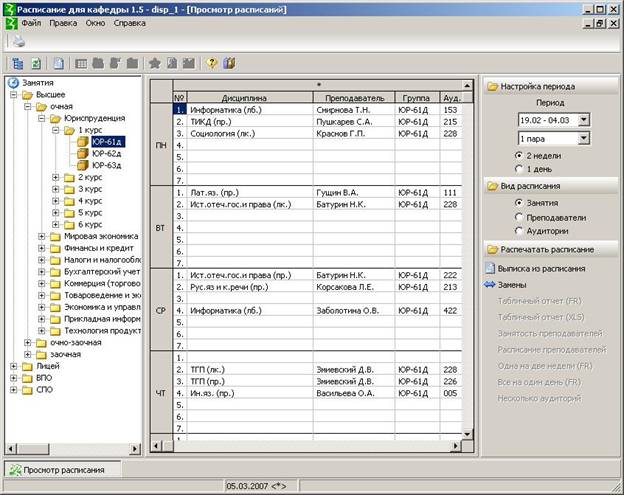Click the green refresh toolbar icon
The width and height of the screenshot is (624, 495).
(36, 63)
